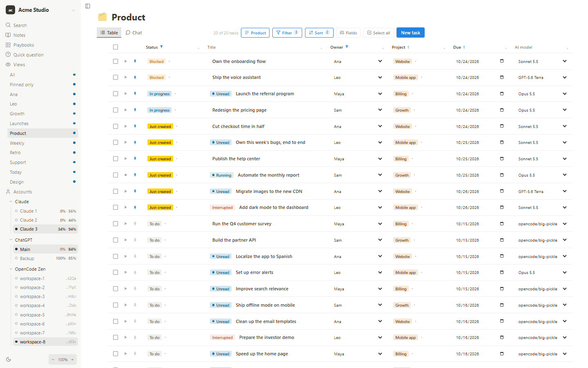Run the 'Publish the help center' task
The image size is (588, 368).
(x=126, y=159)
